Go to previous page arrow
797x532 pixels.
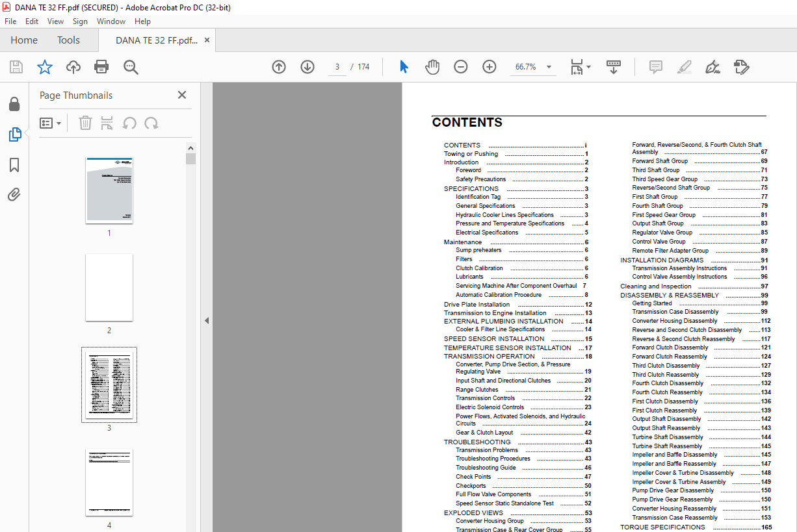(279, 67)
